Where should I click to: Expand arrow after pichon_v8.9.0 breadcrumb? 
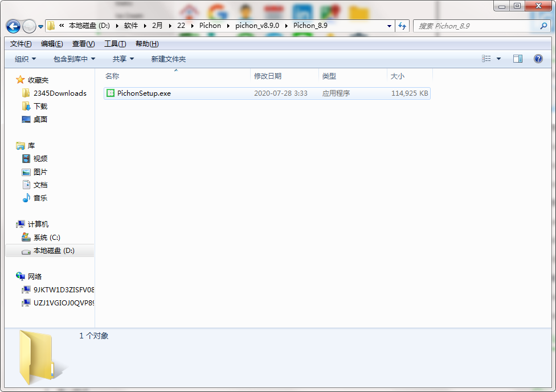[x=286, y=26]
